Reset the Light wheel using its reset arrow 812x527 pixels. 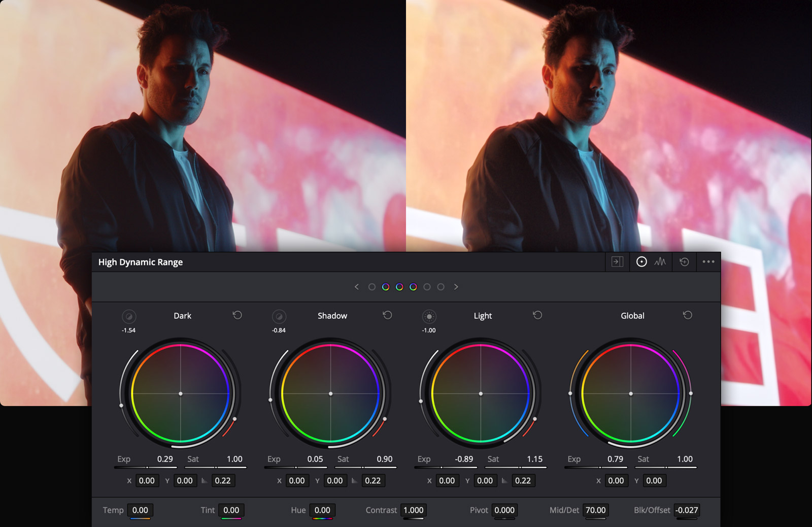(x=537, y=315)
